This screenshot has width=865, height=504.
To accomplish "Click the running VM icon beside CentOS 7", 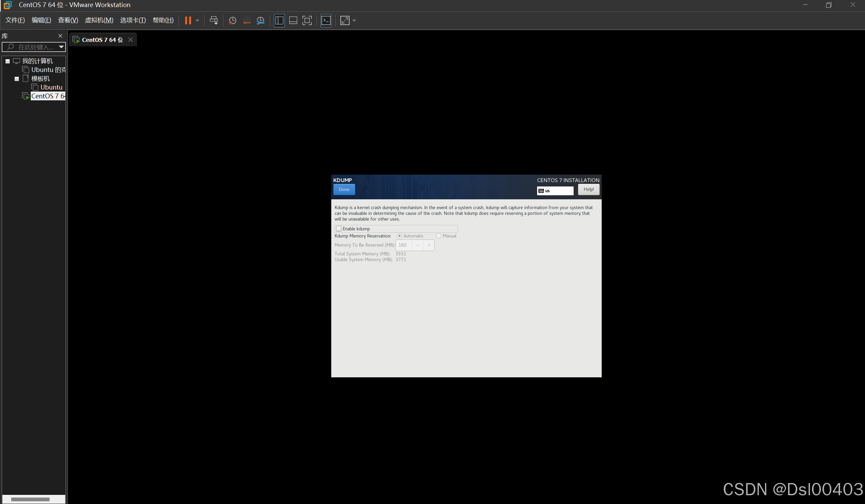I will point(26,96).
